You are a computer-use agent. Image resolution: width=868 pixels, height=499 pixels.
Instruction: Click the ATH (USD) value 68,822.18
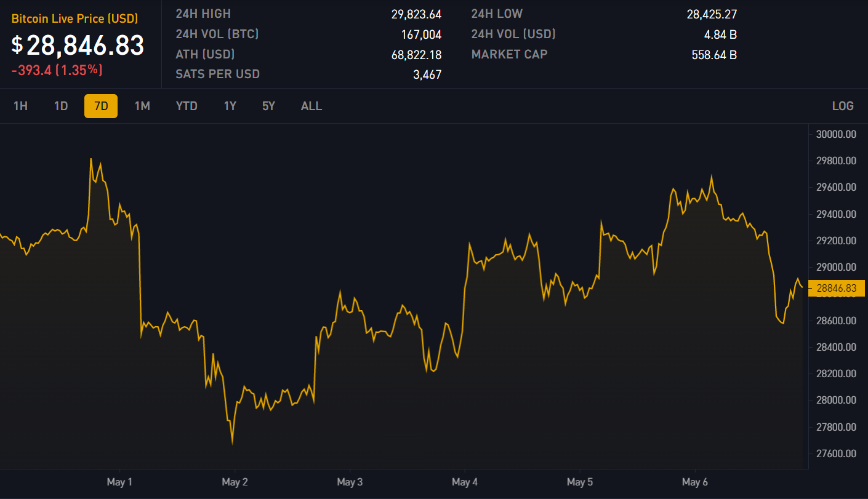(x=416, y=55)
